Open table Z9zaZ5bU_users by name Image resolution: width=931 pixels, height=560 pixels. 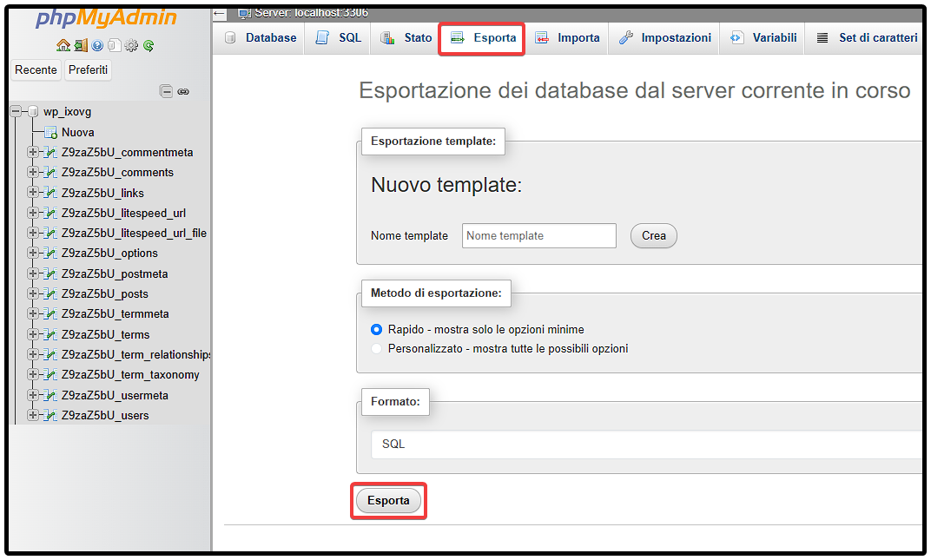[105, 416]
